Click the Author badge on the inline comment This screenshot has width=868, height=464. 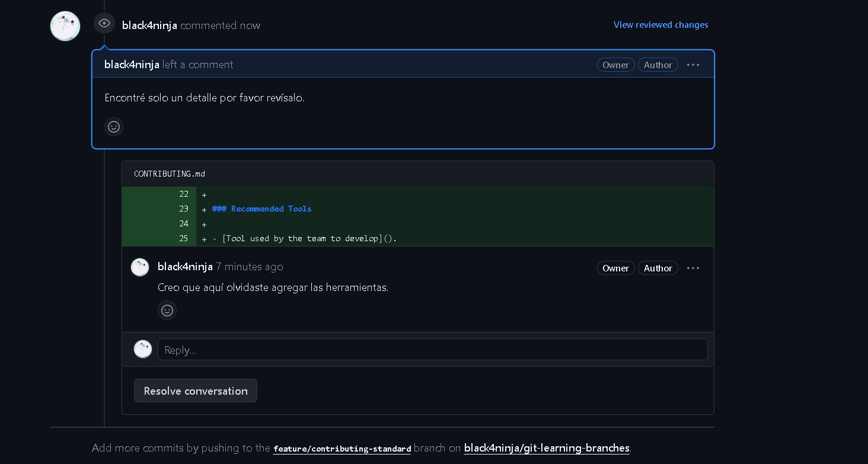click(x=658, y=268)
